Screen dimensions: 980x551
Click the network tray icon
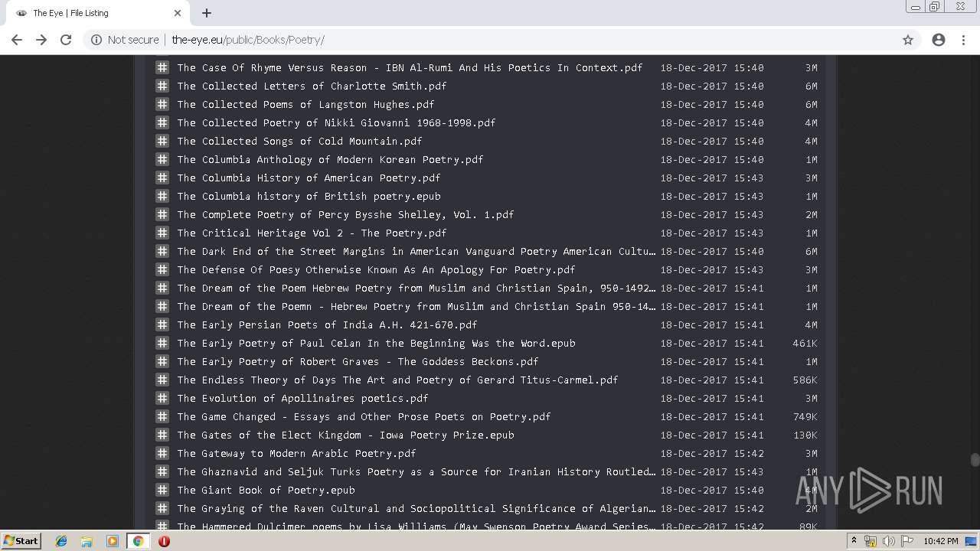[x=871, y=541]
